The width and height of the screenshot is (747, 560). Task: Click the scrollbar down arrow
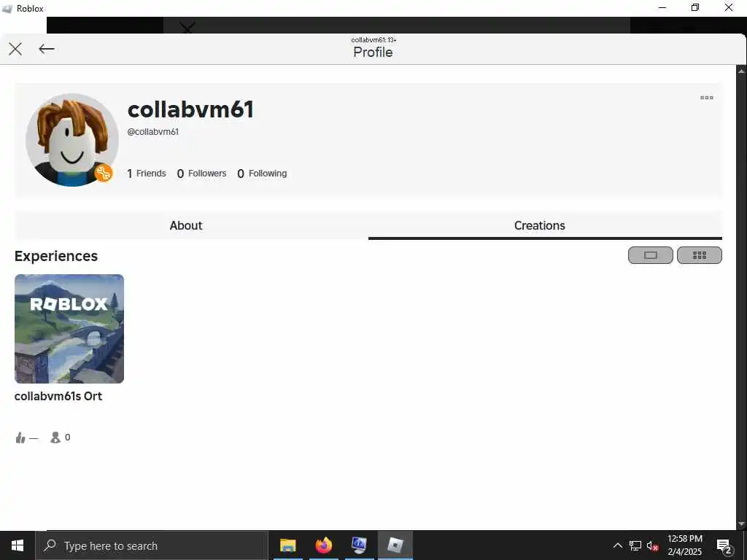(x=741, y=524)
